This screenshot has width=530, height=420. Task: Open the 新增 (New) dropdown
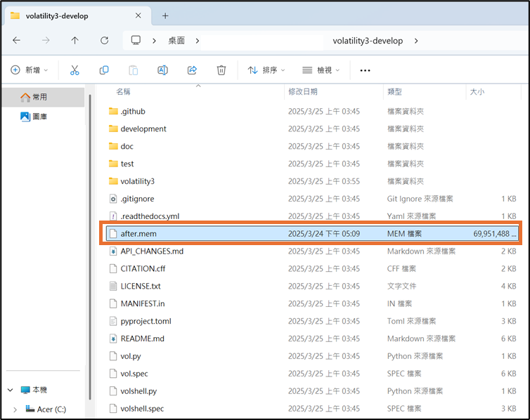point(30,70)
